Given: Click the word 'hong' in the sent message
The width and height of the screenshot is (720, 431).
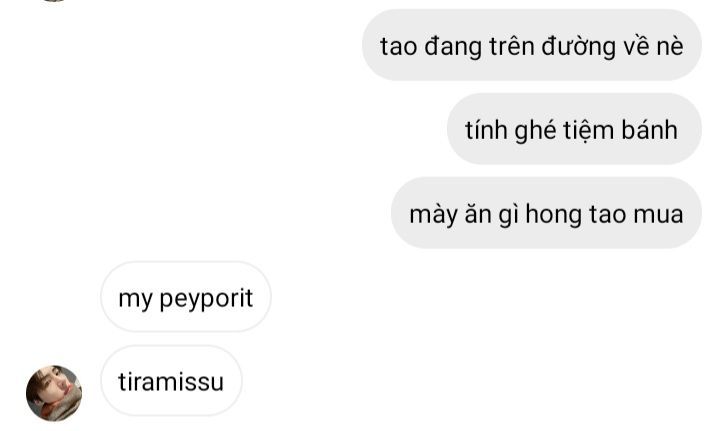Looking at the screenshot, I should 553,215.
